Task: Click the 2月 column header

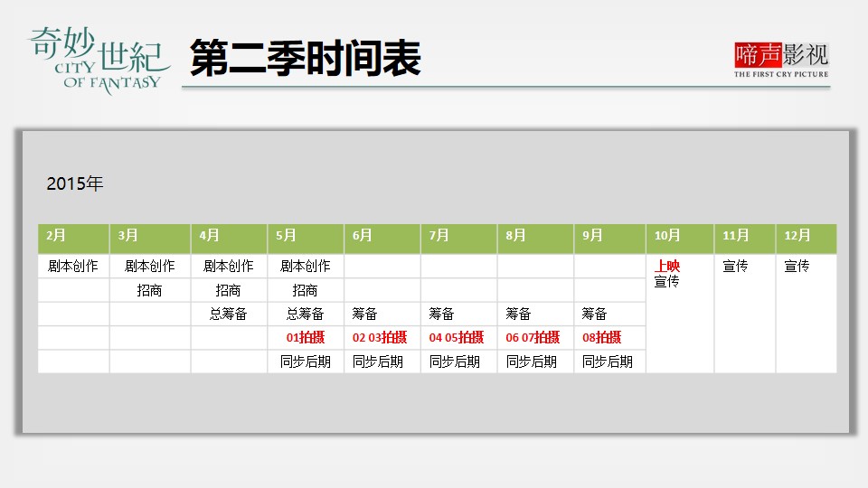Action: (73, 239)
